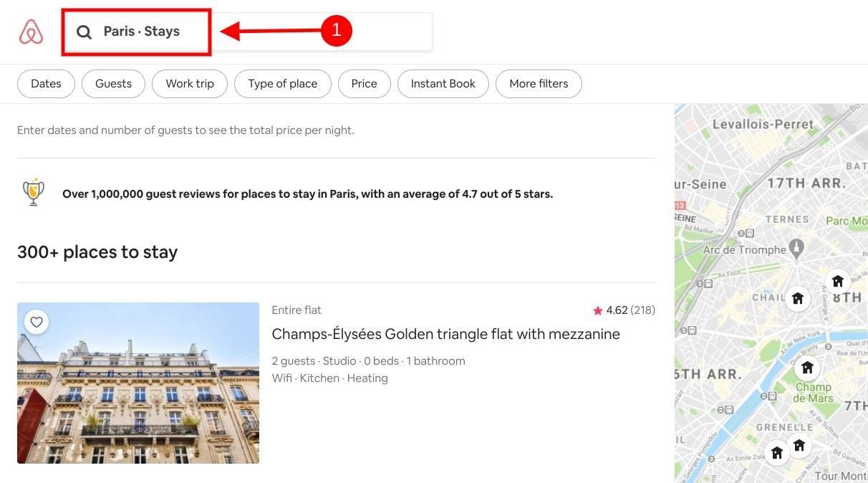
Task: Click the red star rating icon
Action: coord(597,310)
